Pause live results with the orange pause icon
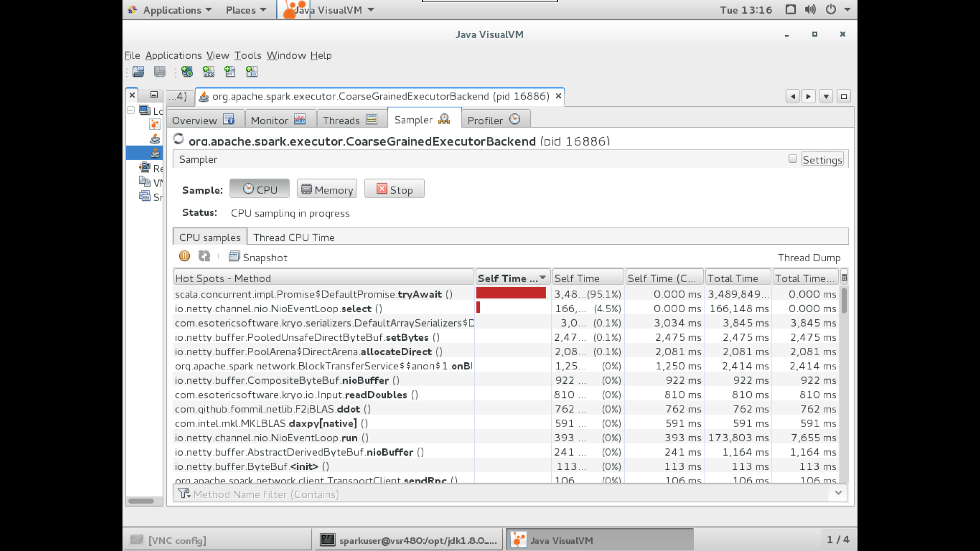 [x=184, y=256]
